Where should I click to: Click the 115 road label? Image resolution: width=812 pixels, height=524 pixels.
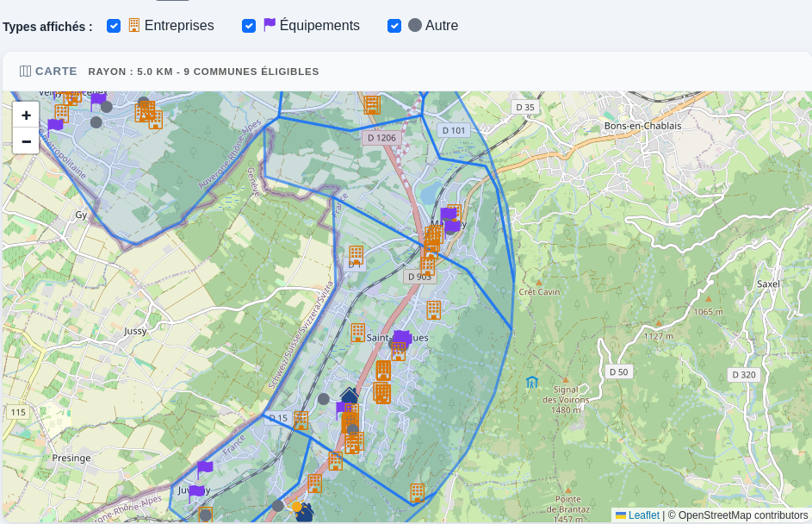point(18,413)
